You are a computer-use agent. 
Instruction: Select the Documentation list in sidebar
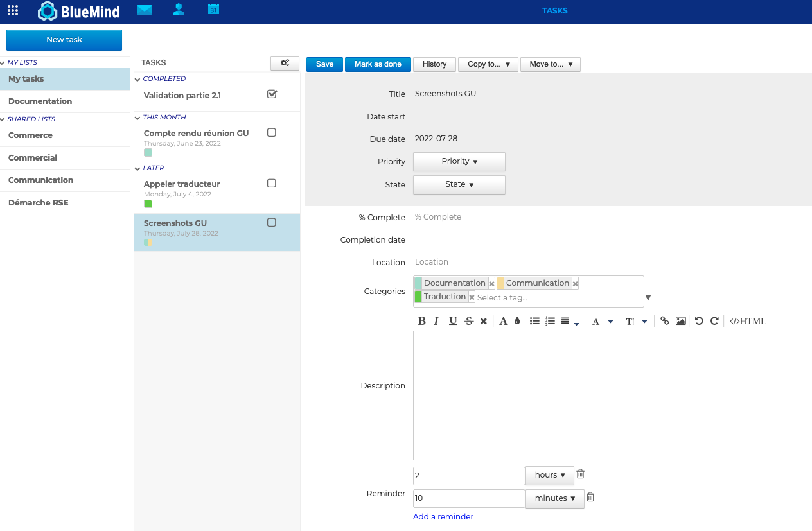tap(40, 101)
